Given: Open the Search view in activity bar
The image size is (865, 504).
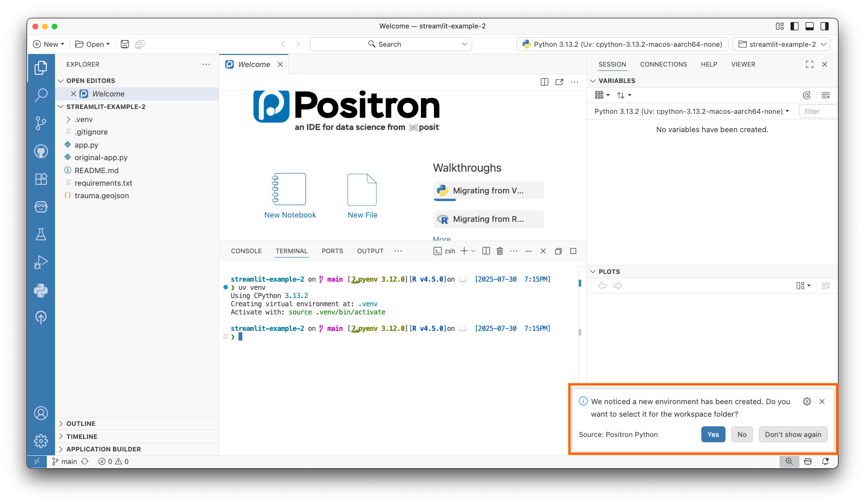Looking at the screenshot, I should pyautogui.click(x=41, y=95).
